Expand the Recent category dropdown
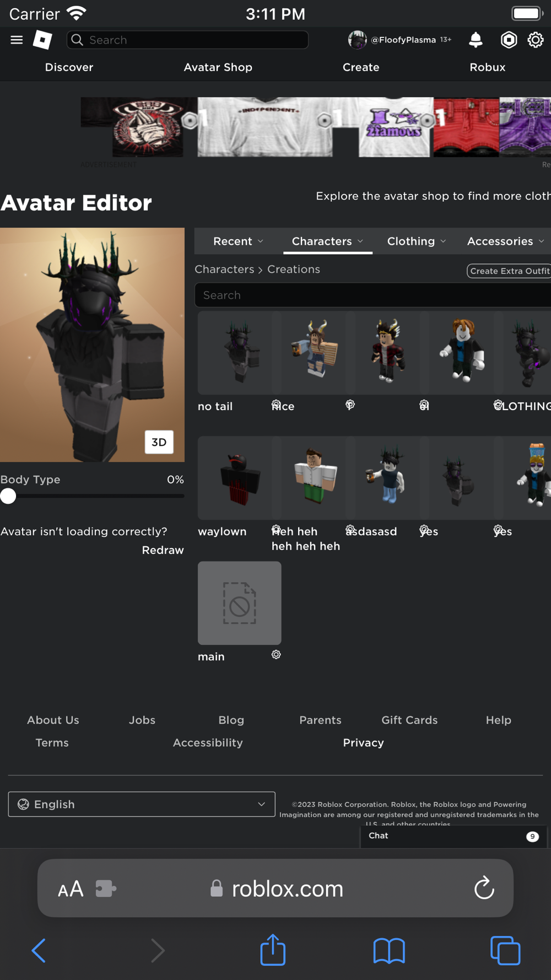This screenshot has height=980, width=551. pyautogui.click(x=238, y=241)
